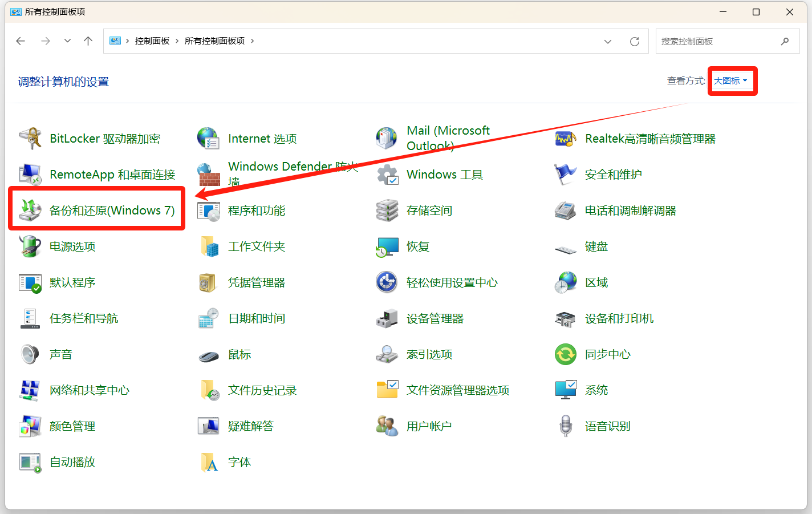Expand the address bar history dropdown
Image resolution: width=812 pixels, height=514 pixels.
(608, 42)
